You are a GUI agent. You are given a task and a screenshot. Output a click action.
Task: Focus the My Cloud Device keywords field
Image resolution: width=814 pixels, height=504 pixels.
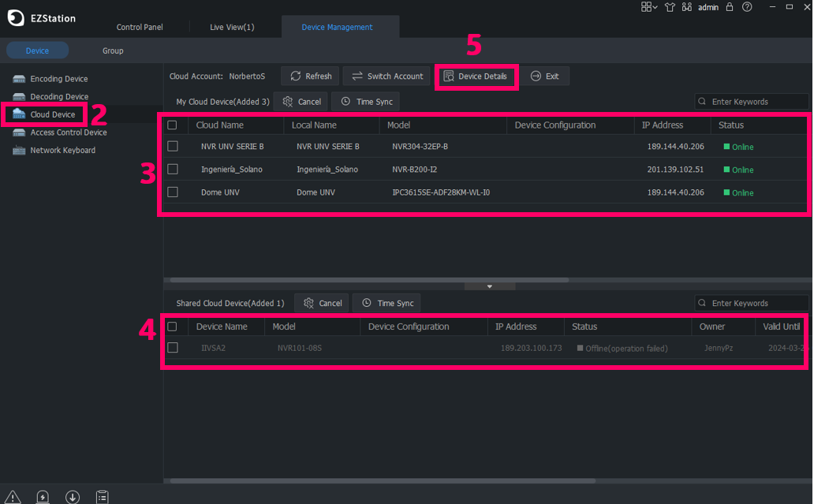[752, 101]
